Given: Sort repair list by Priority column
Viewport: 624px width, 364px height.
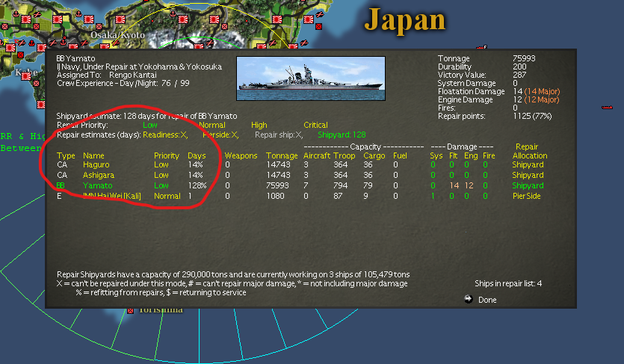Looking at the screenshot, I should click(x=167, y=156).
